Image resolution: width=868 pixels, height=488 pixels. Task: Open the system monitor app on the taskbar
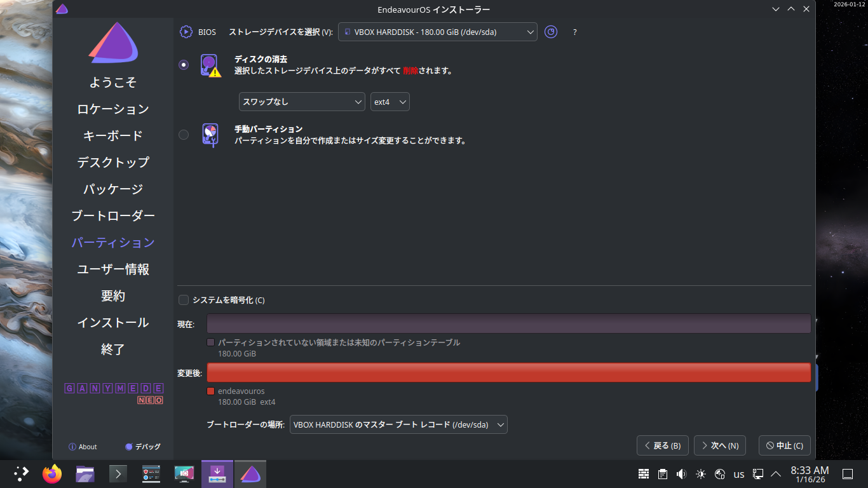(151, 473)
